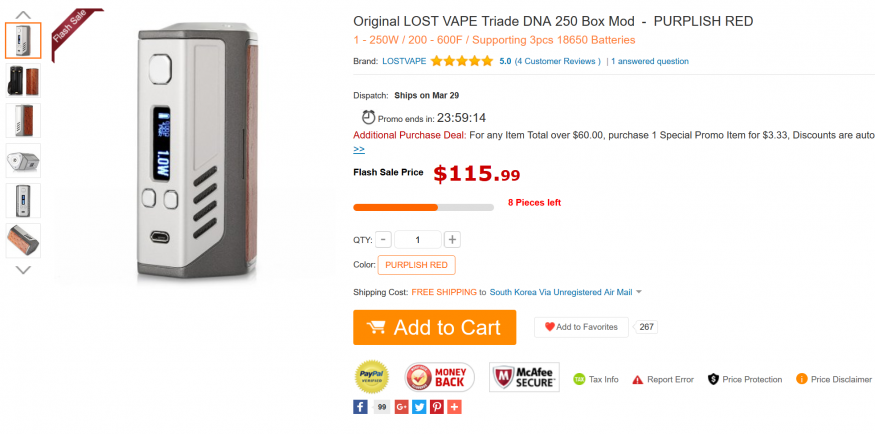The image size is (875, 434).
Task: Add item to Favorites
Action: pyautogui.click(x=580, y=327)
